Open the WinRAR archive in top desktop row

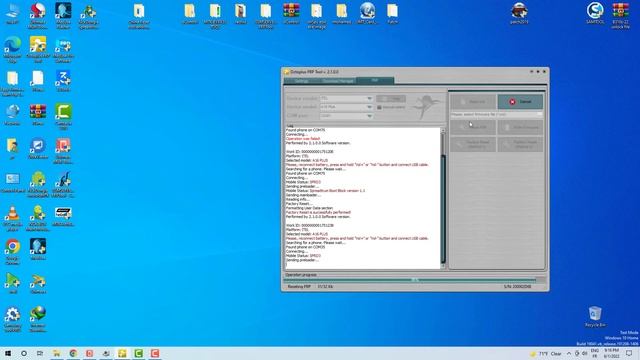pos(291,13)
